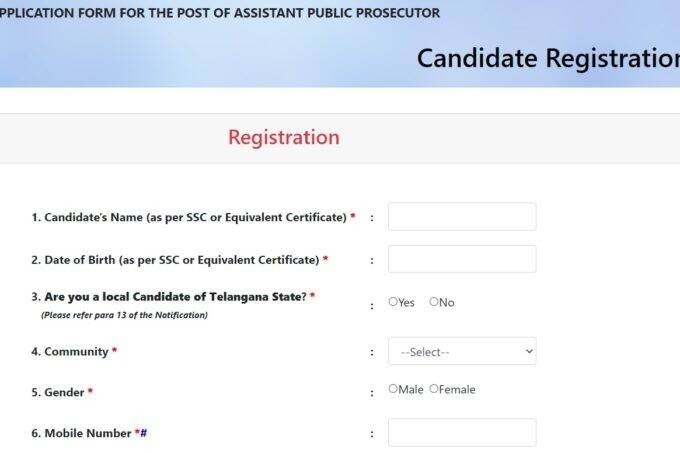
Task: Click the Mobile Number input box
Action: [x=461, y=433]
